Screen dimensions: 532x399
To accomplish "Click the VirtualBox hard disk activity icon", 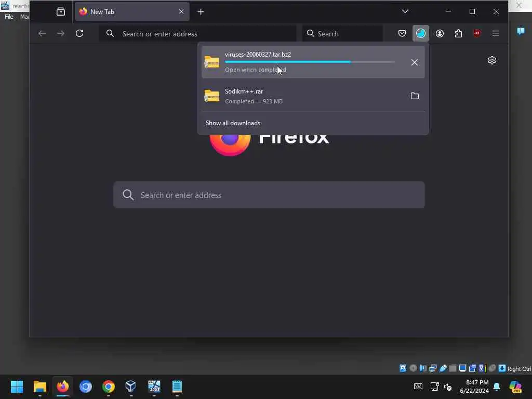I will point(403,368).
